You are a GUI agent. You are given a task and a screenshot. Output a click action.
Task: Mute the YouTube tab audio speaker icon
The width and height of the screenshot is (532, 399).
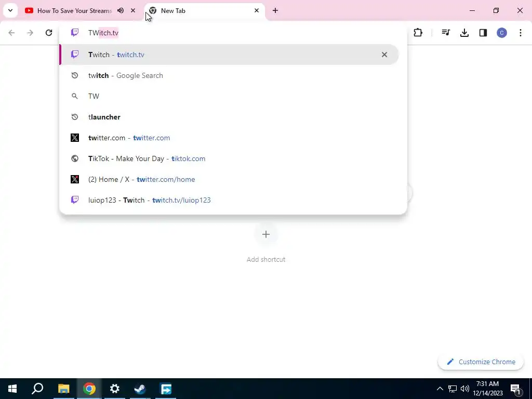point(121,10)
